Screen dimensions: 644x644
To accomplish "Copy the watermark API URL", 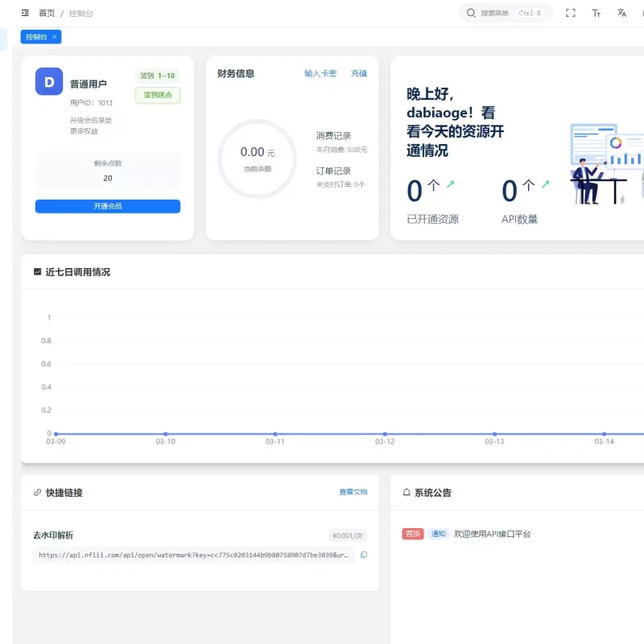I will click(364, 555).
